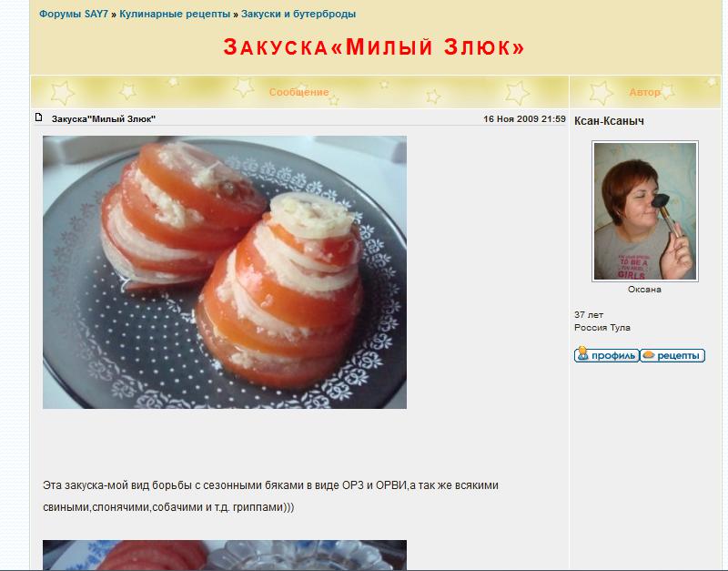
Task: Click the small post document icon
Action: click(x=39, y=117)
